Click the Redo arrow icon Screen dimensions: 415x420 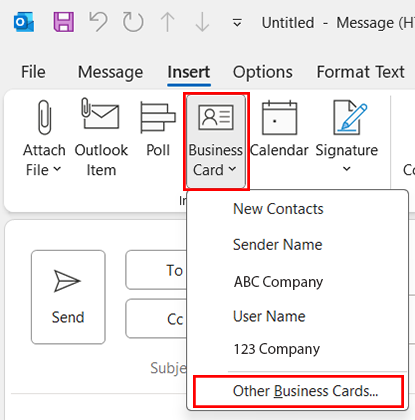coord(133,22)
